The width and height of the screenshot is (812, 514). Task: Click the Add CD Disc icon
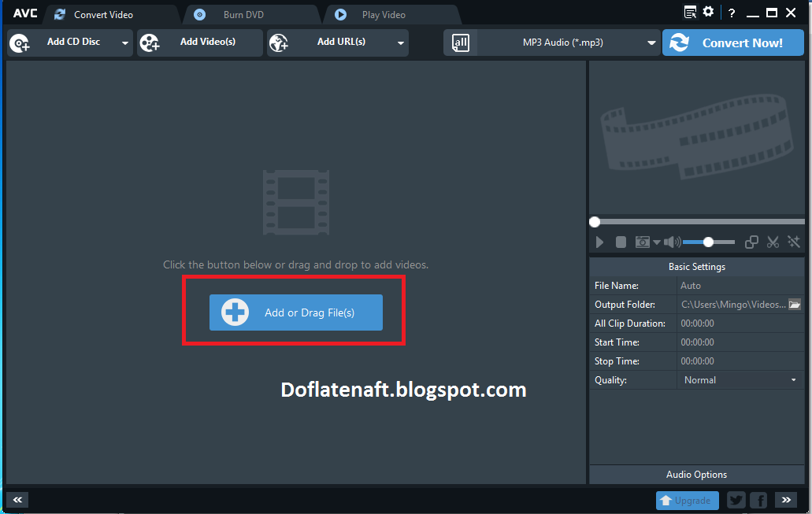20,43
